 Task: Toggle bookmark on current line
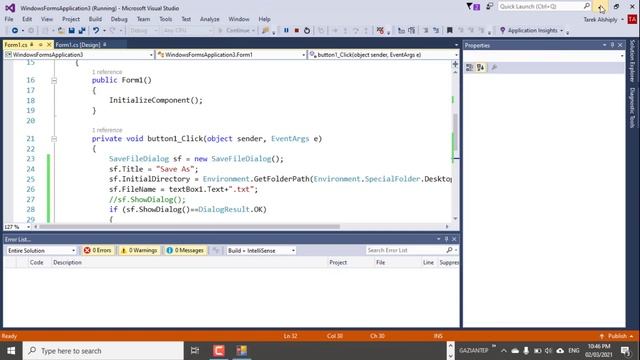[449, 31]
